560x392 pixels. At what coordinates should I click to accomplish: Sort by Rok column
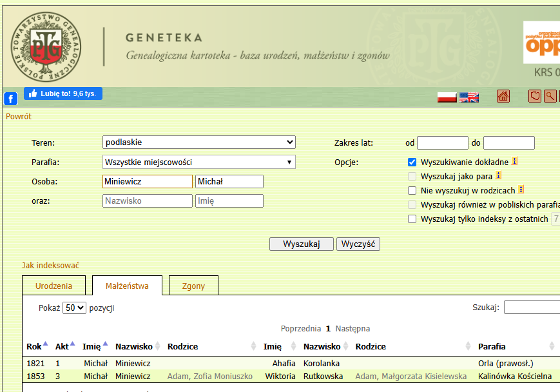pos(37,346)
